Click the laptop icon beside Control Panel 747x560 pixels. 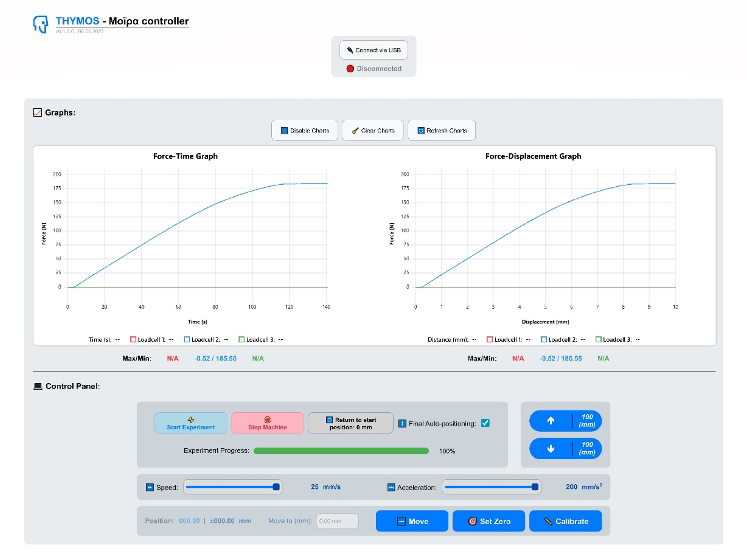tap(38, 386)
